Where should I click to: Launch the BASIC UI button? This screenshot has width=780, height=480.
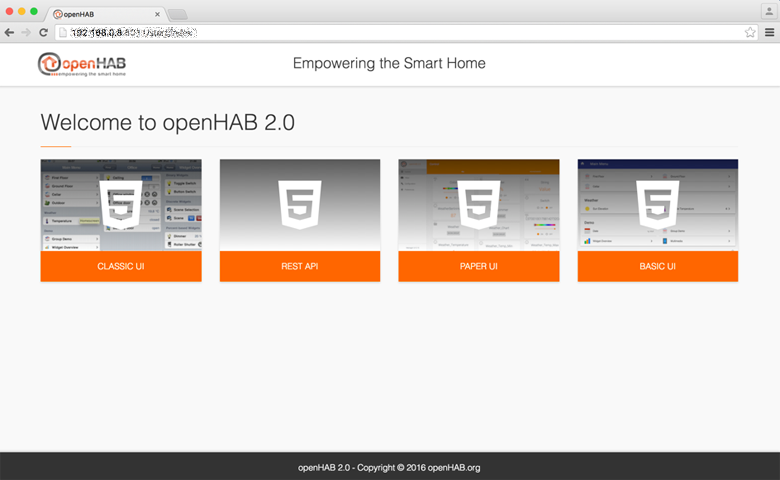point(658,266)
